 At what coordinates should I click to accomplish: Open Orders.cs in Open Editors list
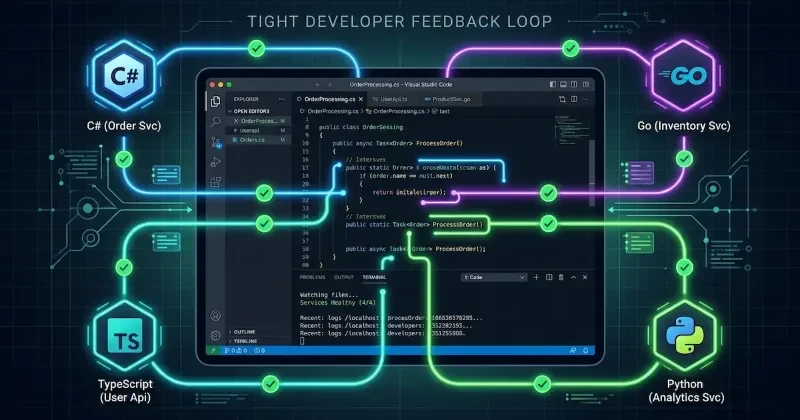click(x=258, y=139)
